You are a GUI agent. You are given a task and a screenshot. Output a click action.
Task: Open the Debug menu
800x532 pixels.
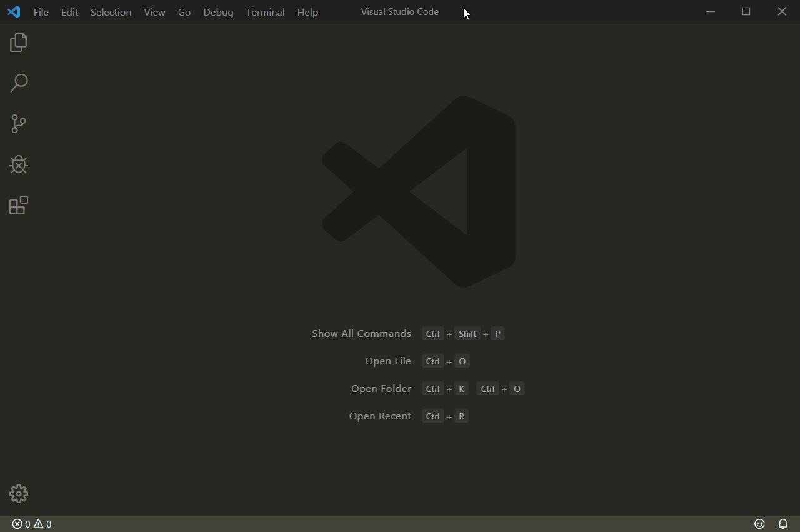click(218, 12)
